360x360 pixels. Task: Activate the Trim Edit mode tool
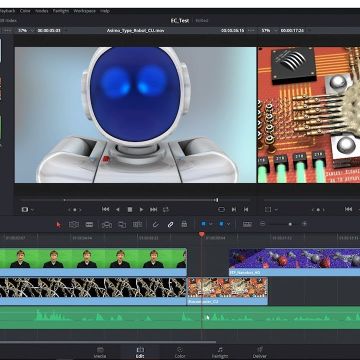74,224
